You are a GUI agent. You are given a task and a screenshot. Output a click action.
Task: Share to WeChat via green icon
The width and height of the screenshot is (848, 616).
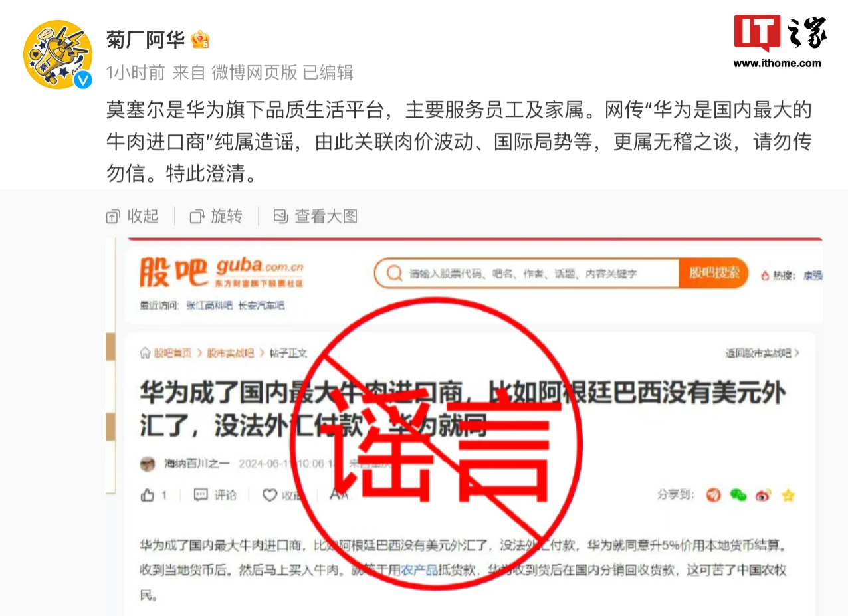point(738,495)
